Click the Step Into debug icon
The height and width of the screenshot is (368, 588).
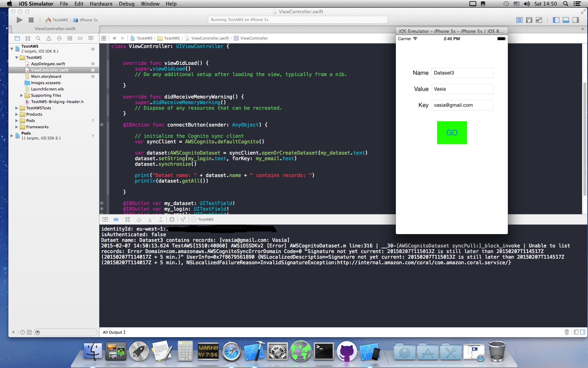[150, 219]
